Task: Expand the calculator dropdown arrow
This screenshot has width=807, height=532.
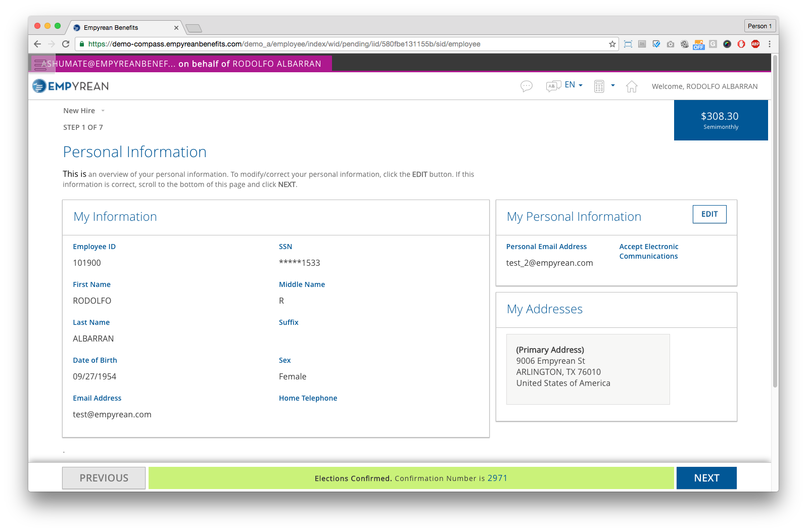Action: pyautogui.click(x=613, y=85)
